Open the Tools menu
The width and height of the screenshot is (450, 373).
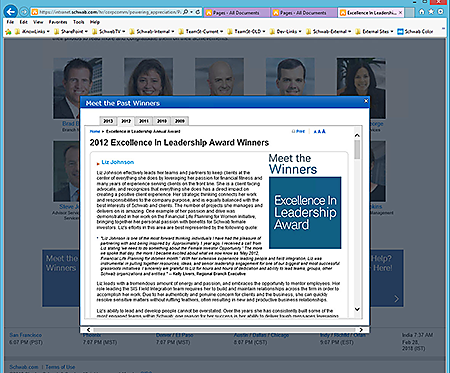79,22
